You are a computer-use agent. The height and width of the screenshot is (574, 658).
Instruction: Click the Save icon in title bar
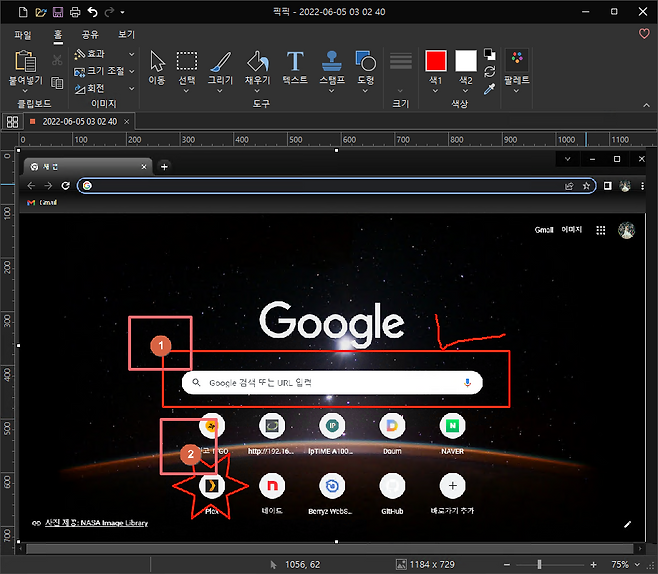point(58,12)
